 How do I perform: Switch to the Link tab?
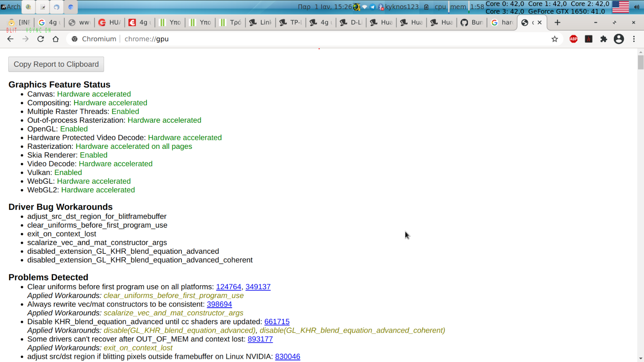click(x=261, y=23)
